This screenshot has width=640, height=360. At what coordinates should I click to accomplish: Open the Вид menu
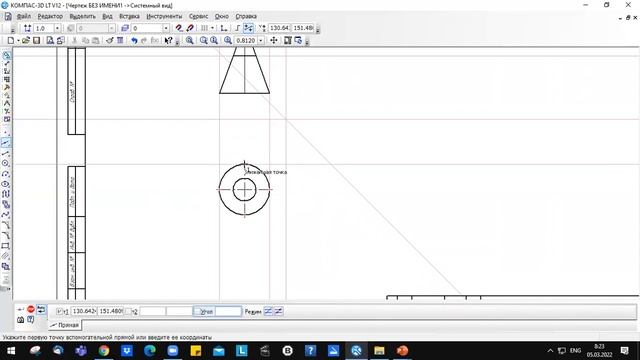107,16
